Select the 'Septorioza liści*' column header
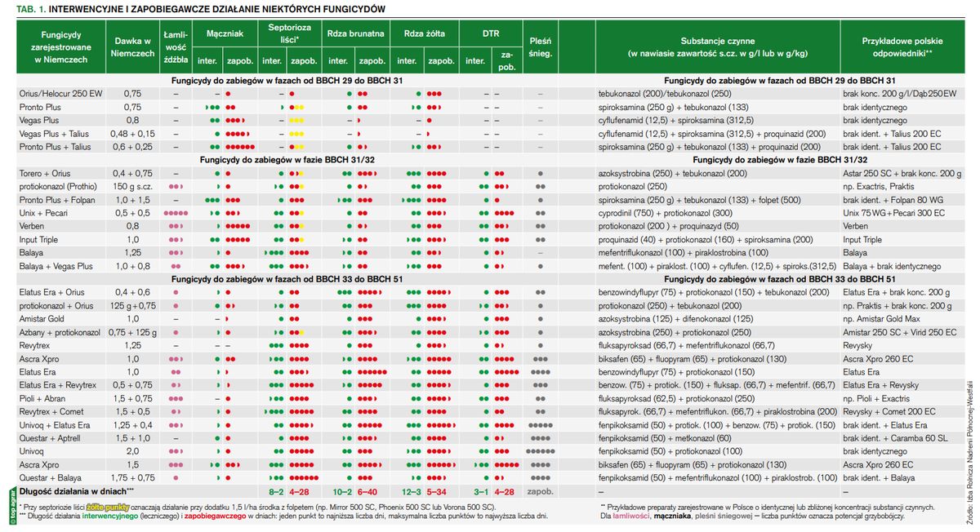The width and height of the screenshot is (980, 532). pos(289,33)
